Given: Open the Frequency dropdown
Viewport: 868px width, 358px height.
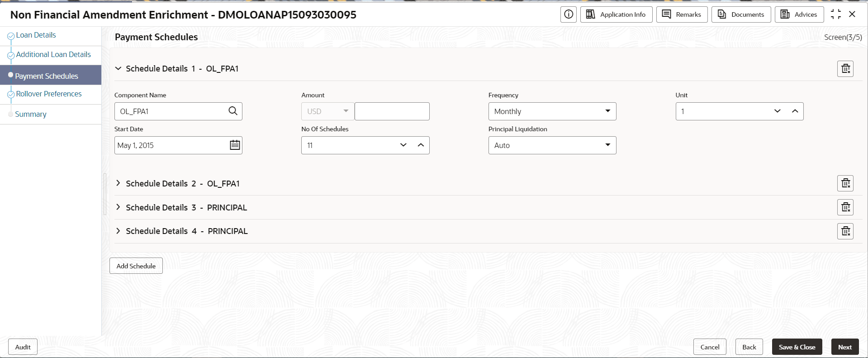Looking at the screenshot, I should tap(552, 111).
